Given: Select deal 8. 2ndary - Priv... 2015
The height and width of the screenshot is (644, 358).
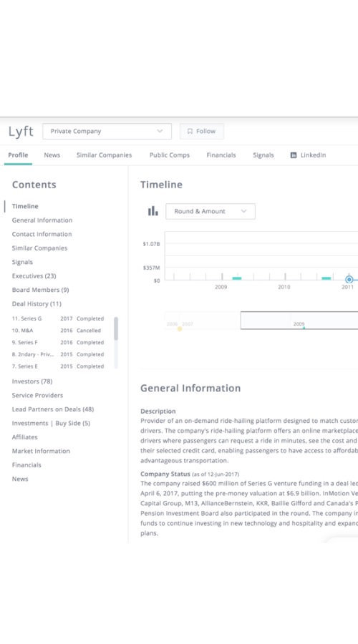Looking at the screenshot, I should pyautogui.click(x=58, y=354).
